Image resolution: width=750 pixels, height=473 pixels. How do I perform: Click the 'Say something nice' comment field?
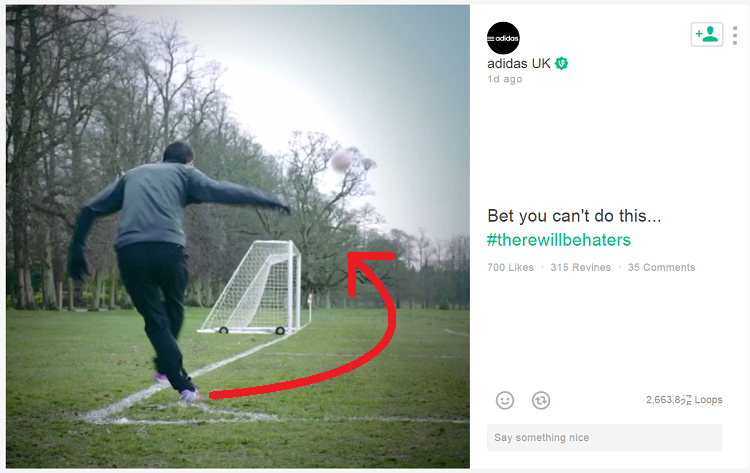[x=605, y=437]
